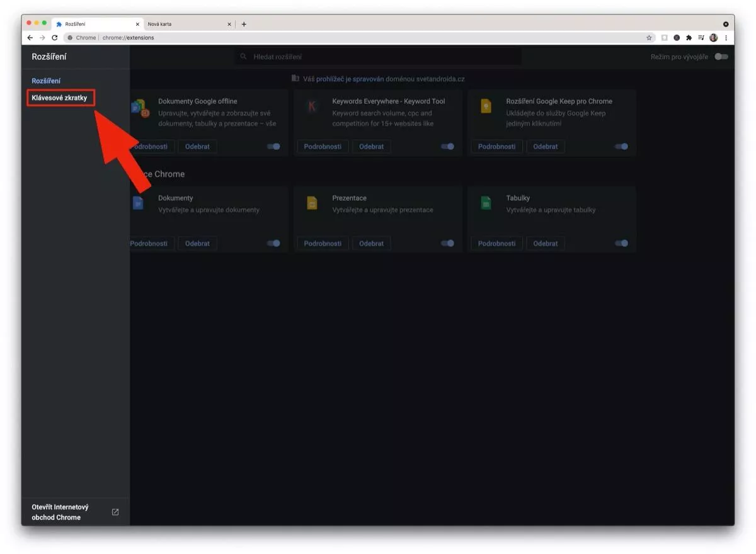Click the tab search arrow in the title bar
The image size is (756, 554).
pos(726,24)
